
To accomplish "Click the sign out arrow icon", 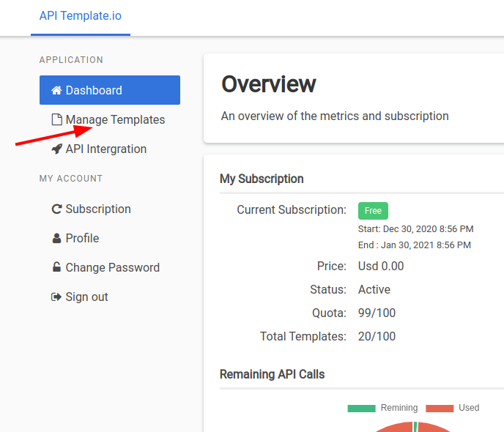I will point(56,297).
